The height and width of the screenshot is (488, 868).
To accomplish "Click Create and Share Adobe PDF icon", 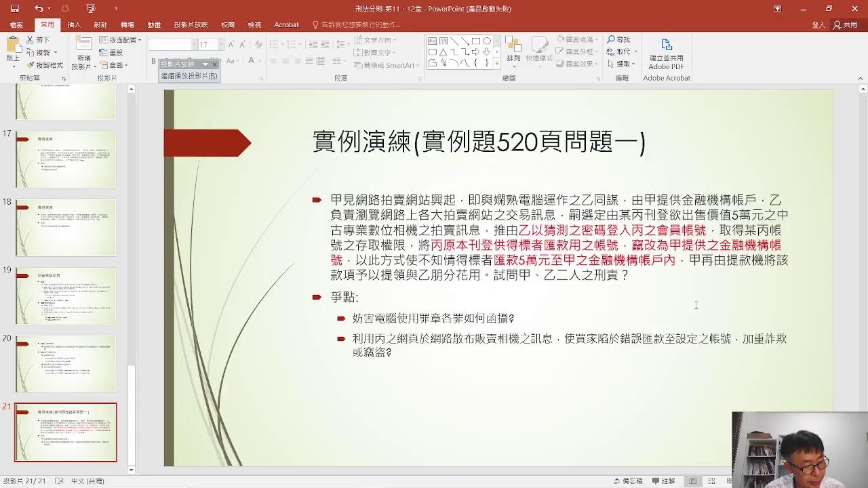I will [x=666, y=53].
